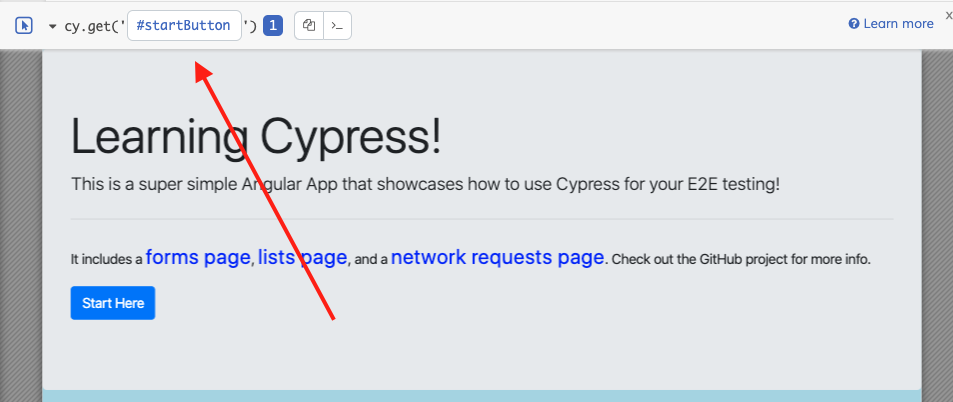953x402 pixels.
Task: Print the selector to console
Action: coord(337,26)
